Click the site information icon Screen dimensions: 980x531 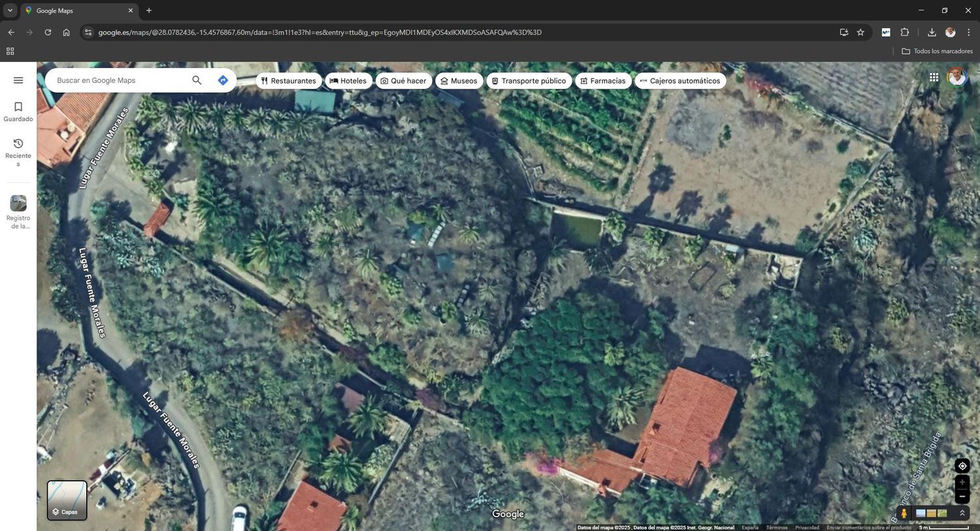pos(88,32)
